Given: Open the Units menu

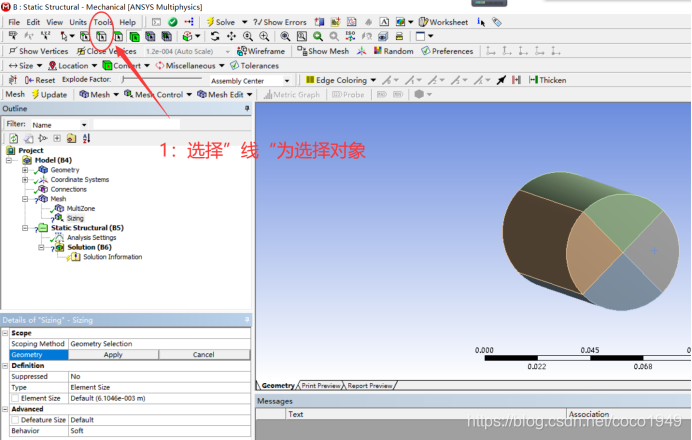Looking at the screenshot, I should (78, 22).
